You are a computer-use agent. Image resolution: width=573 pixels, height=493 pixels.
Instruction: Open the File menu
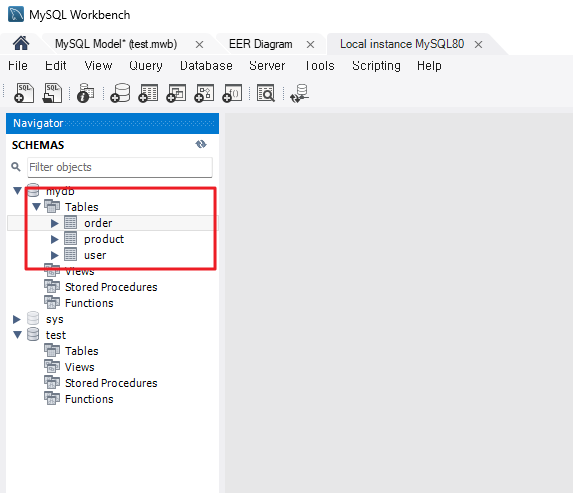pyautogui.click(x=18, y=66)
